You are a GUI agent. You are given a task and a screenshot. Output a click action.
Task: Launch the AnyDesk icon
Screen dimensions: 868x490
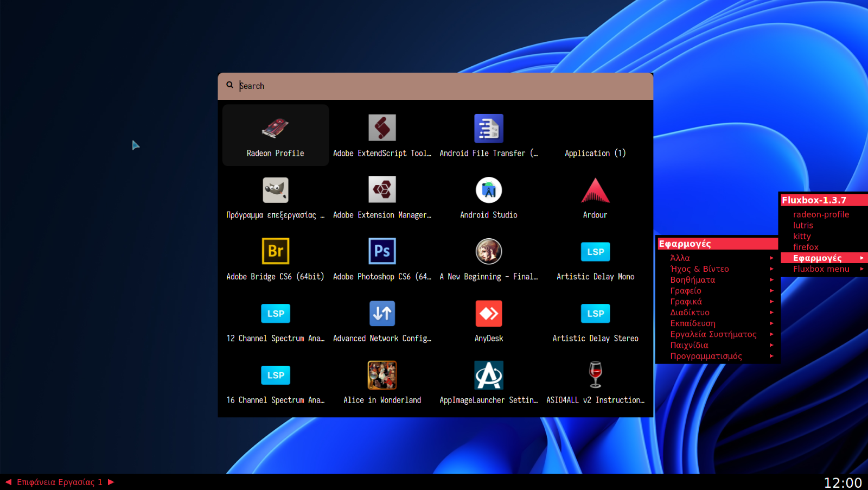click(489, 313)
